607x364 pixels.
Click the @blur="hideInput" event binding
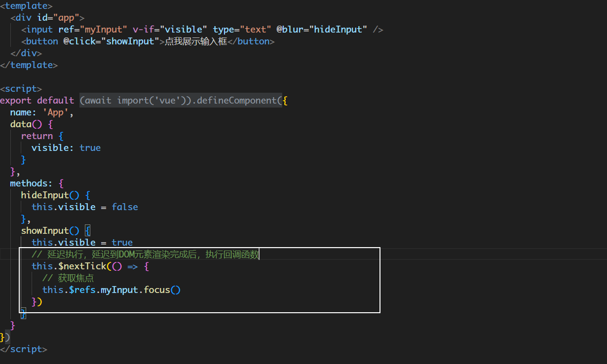coord(322,30)
